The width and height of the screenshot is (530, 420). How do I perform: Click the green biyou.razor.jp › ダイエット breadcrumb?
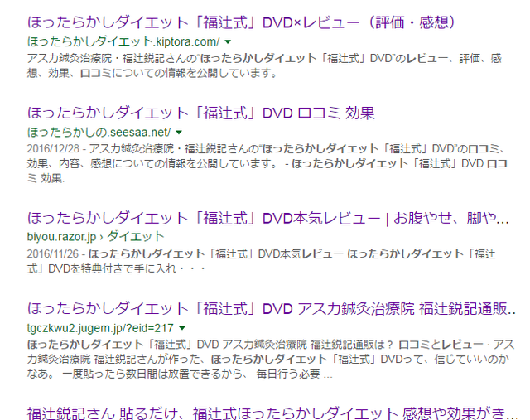(x=96, y=236)
